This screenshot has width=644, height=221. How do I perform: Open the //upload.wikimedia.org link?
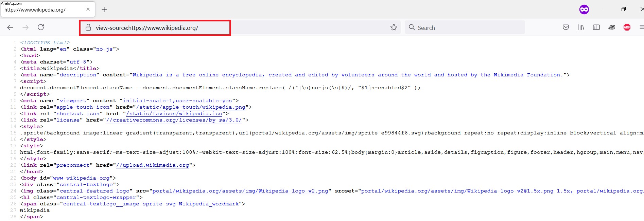153,165
